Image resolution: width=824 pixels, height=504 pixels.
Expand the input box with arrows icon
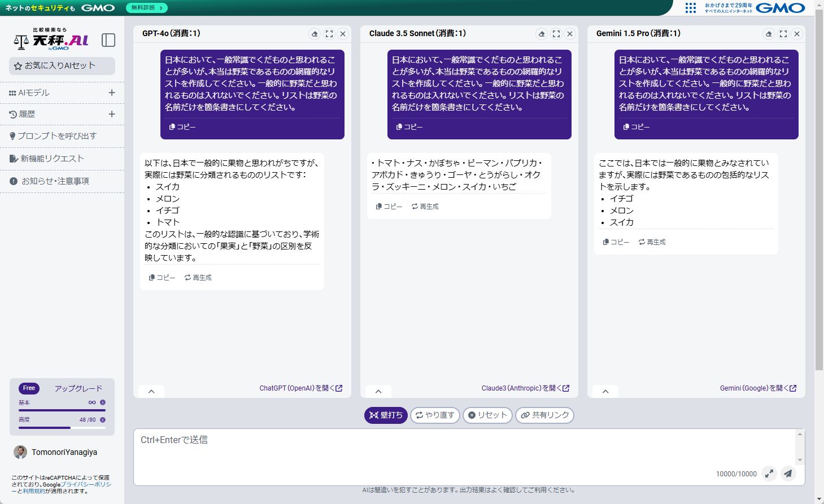click(769, 474)
